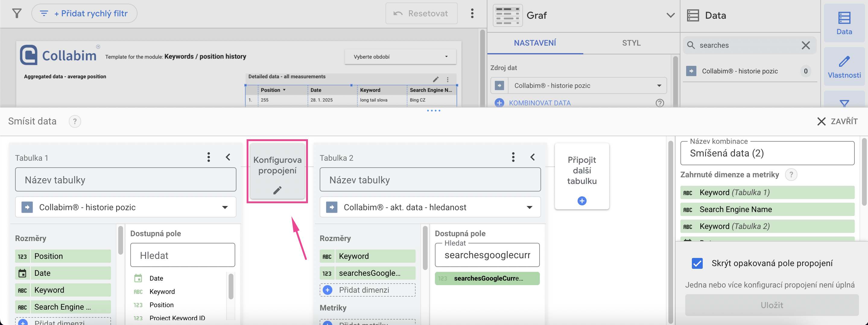868x325 pixels.
Task: Open the Zdroj dat data source dropdown
Action: (x=578, y=86)
